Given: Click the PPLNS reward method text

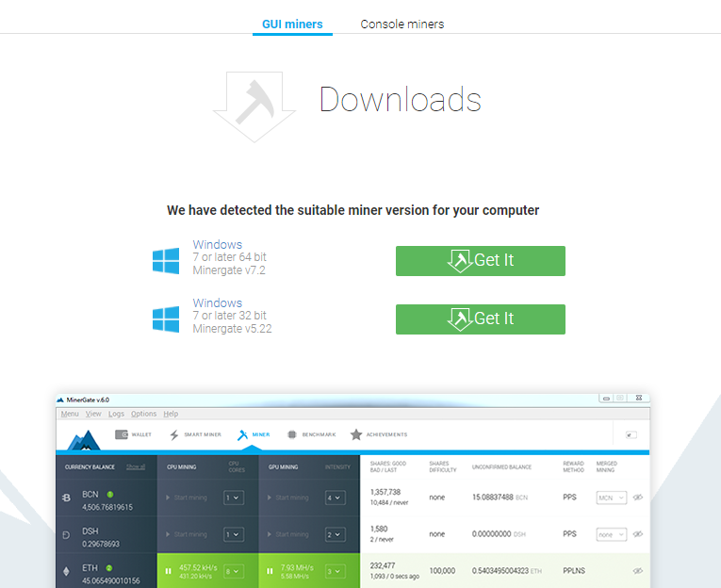Looking at the screenshot, I should point(574,570).
